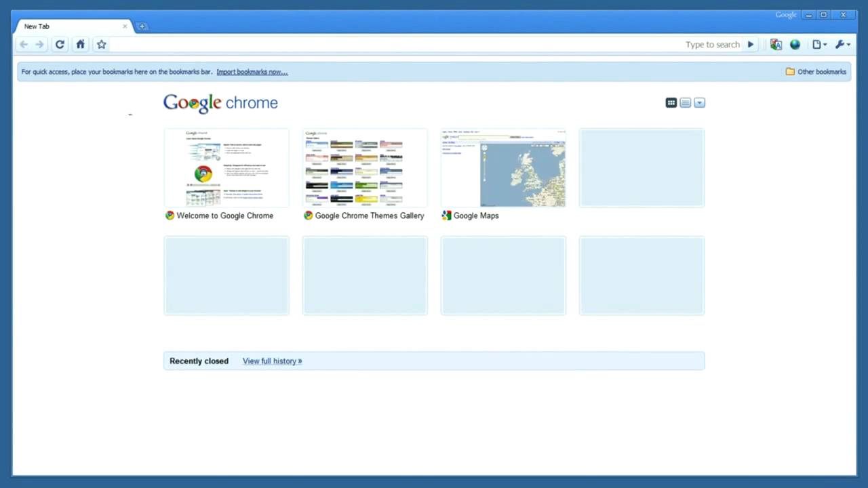Screen dimensions: 868x488
Task: Click the Back navigation arrow
Action: [24, 45]
